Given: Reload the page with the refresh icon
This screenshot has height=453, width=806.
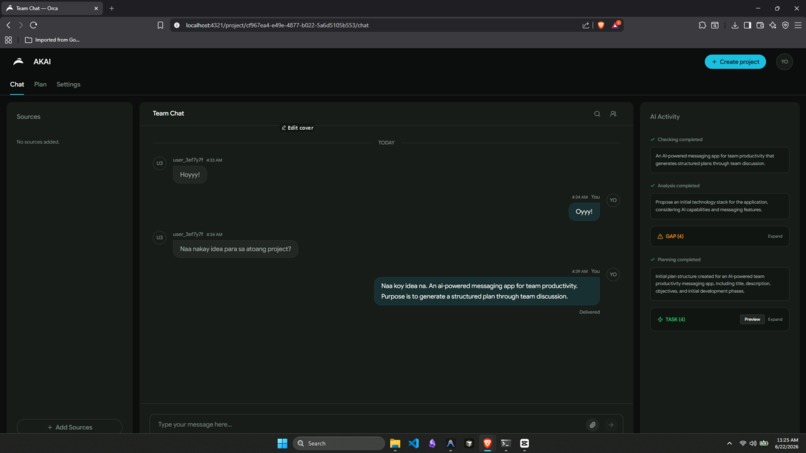Looking at the screenshot, I should 33,25.
